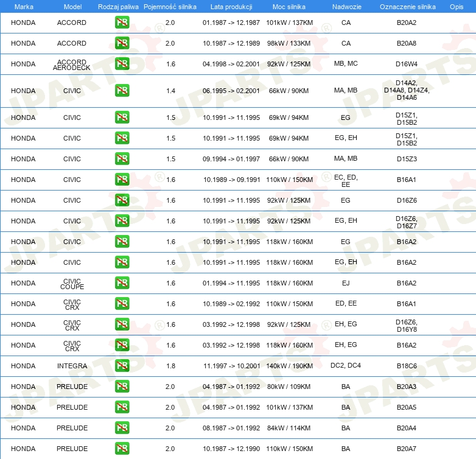The height and width of the screenshot is (459, 476).
Task: Click the Opis column header
Action: 457,7
